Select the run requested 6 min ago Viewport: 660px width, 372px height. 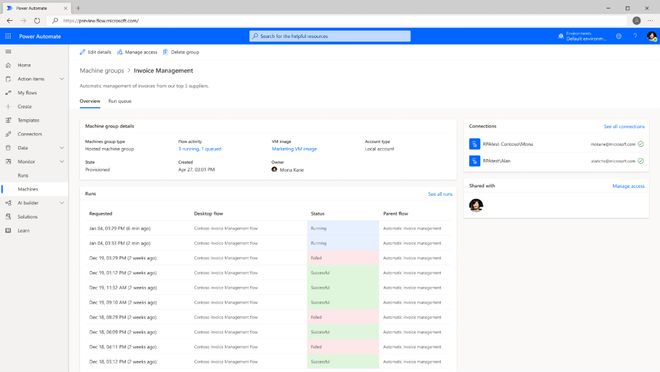(268, 229)
